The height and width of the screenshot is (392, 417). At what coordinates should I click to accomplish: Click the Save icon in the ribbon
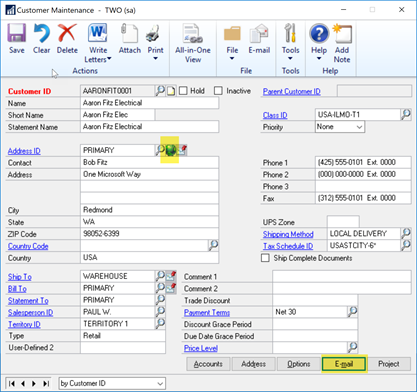(17, 33)
